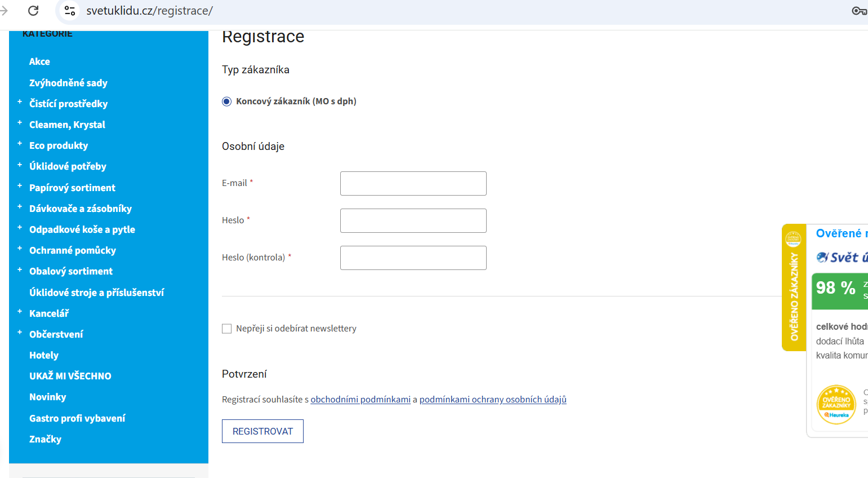868x478 pixels.
Task: Click the Heureka Ověřeno zákazníky gold badge
Action: 836,404
